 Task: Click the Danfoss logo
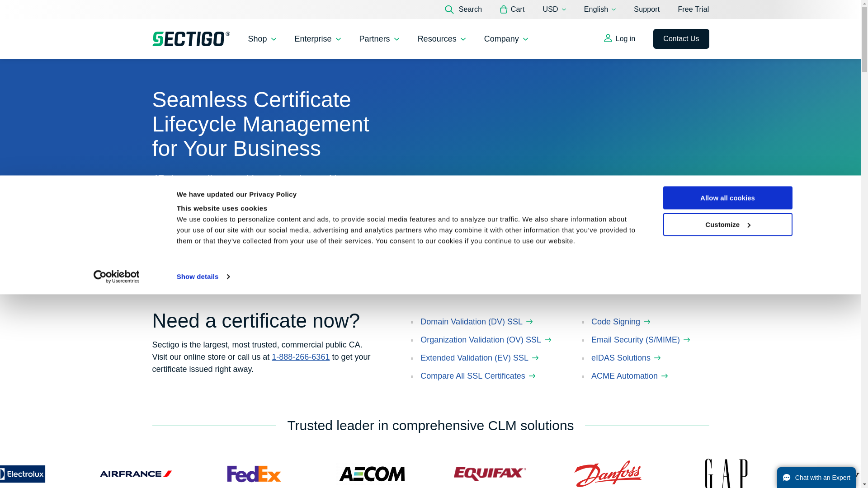pos(608,474)
